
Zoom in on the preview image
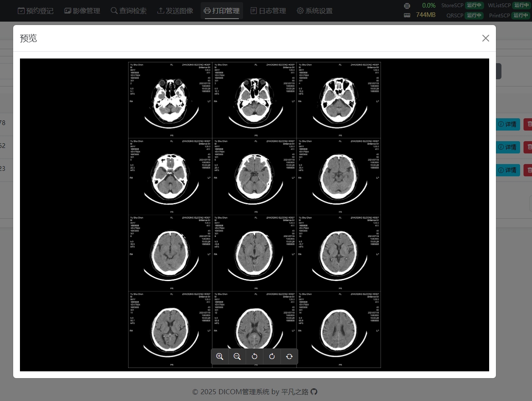coord(220,356)
